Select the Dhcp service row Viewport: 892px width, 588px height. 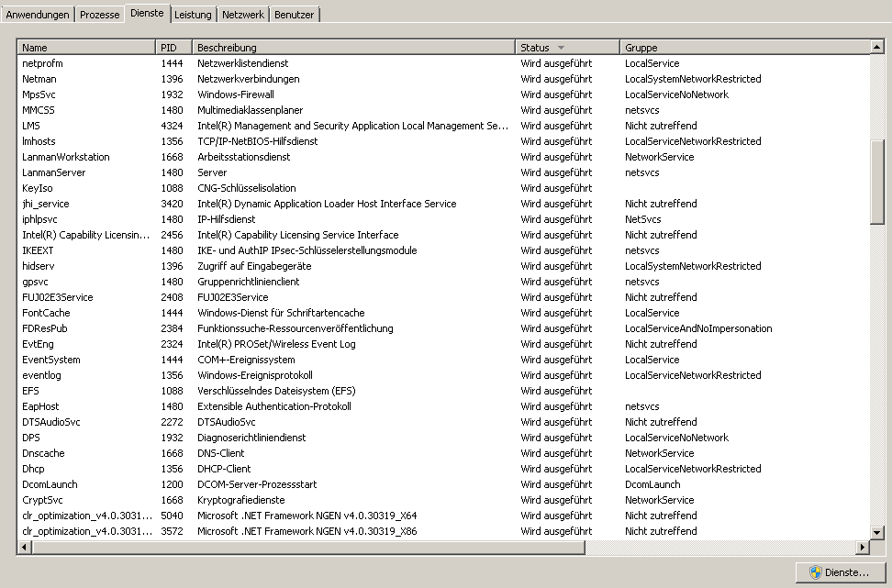tap(444, 469)
